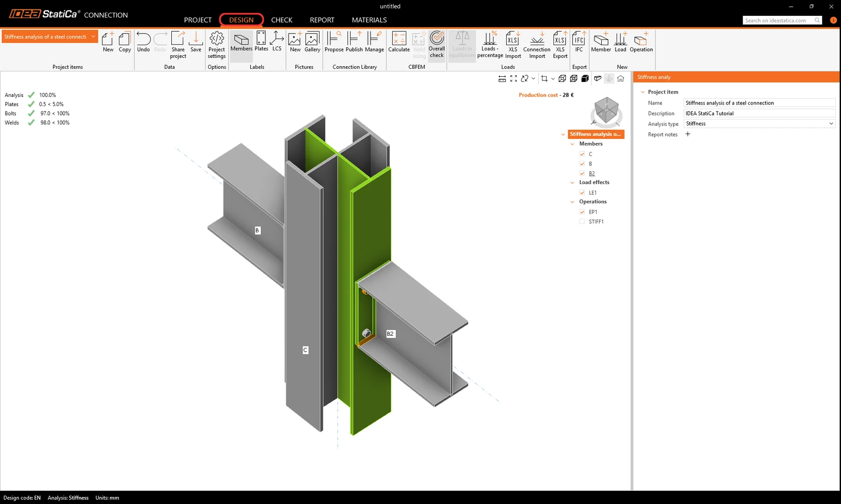The image size is (841, 504).
Task: Toggle LCS labels
Action: [x=277, y=42]
